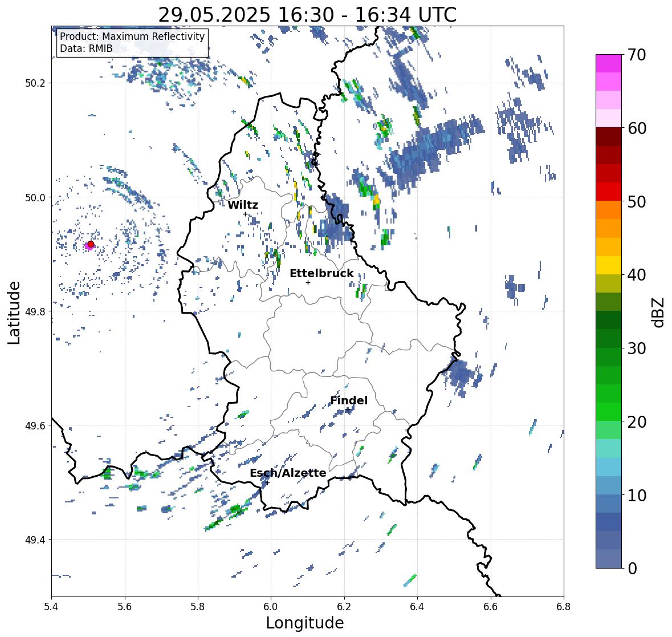Screen dimensions: 672x637
Task: Click the Ettelbruck station label
Action: pyautogui.click(x=321, y=273)
